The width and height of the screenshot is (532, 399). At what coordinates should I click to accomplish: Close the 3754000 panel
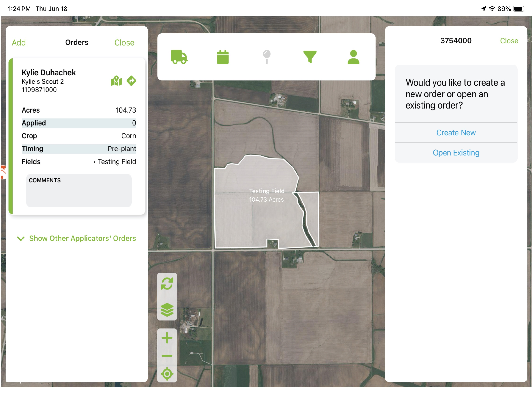[x=509, y=41]
